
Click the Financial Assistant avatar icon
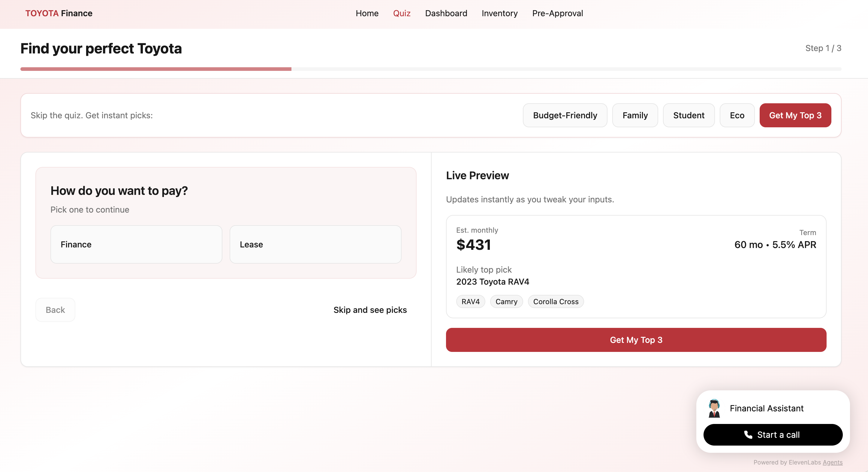(x=714, y=408)
